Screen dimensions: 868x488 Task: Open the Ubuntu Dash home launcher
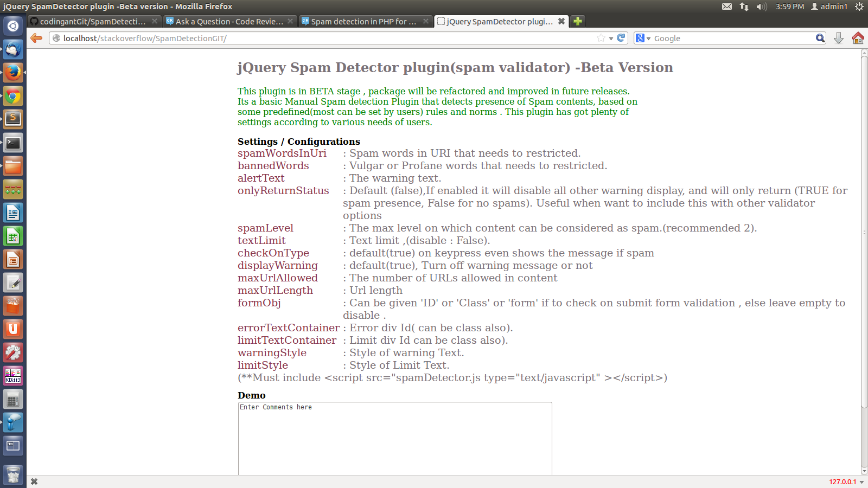[13, 26]
